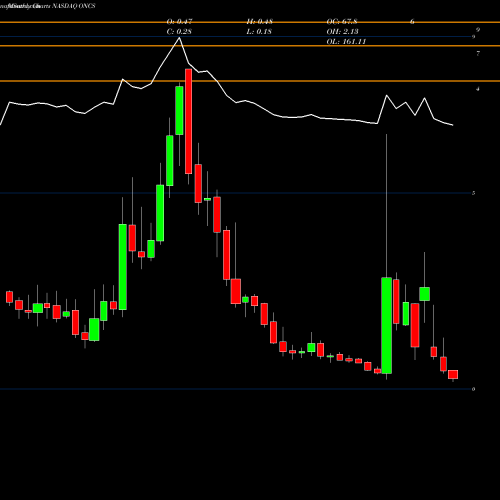The height and width of the screenshot is (500, 500).
Task: Click the tallest red candle at the price peak
Action: 188,121
